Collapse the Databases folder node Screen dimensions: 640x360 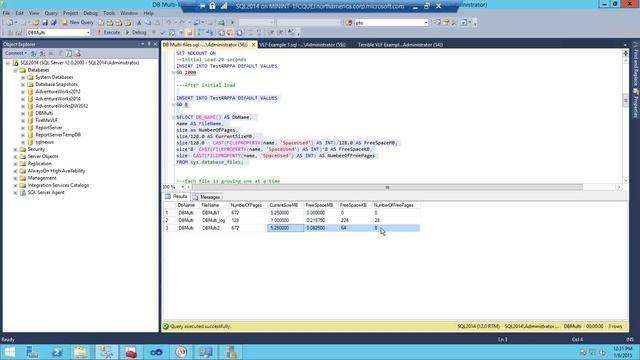16,70
